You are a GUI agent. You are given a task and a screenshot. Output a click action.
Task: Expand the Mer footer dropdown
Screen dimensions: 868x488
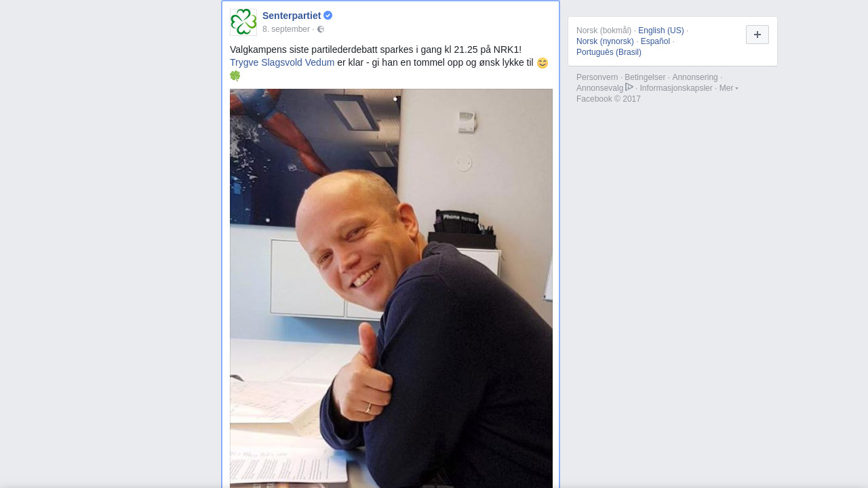pyautogui.click(x=728, y=88)
